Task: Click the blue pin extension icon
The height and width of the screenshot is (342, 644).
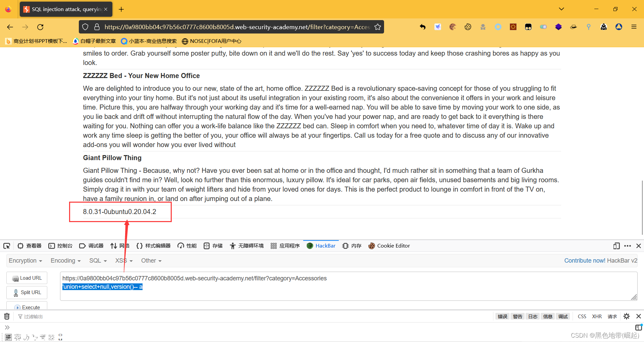Action: click(589, 27)
